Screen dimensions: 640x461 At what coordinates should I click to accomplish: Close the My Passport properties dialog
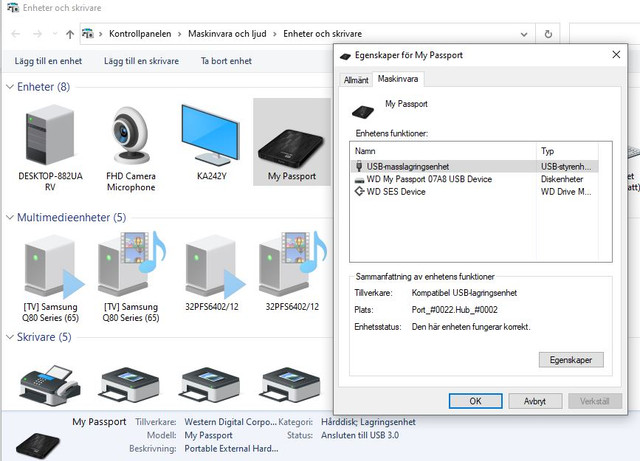point(616,54)
